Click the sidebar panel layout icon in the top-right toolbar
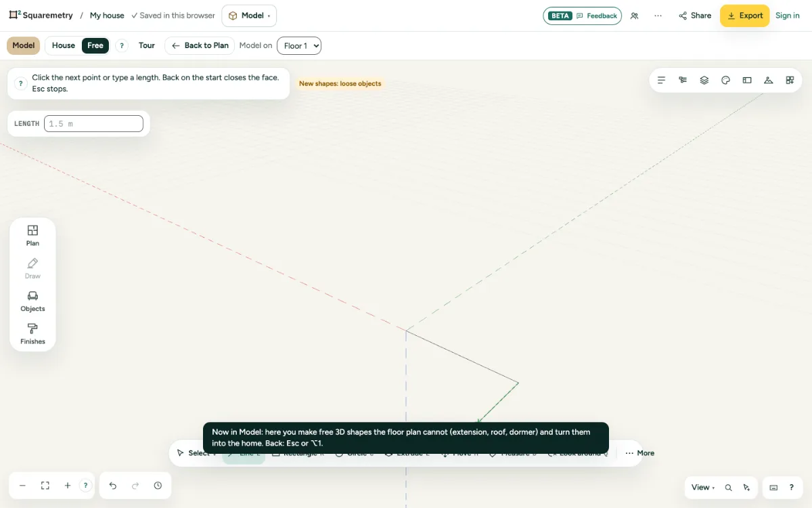This screenshot has height=508, width=812. point(747,80)
